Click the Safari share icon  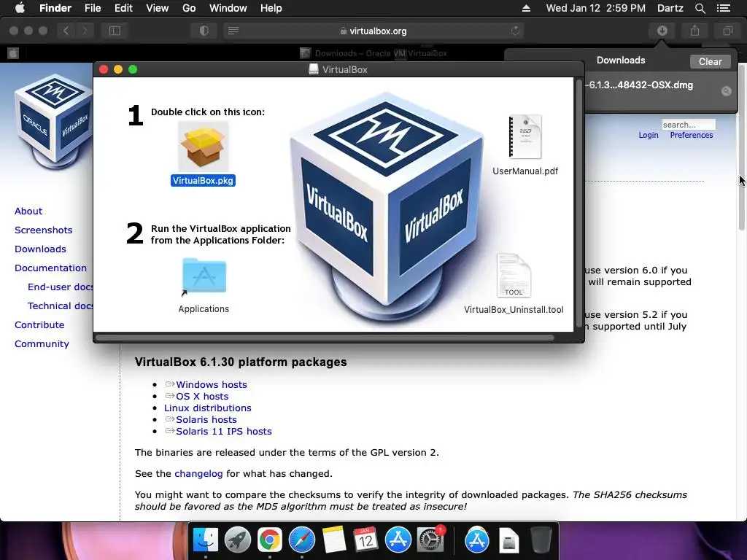tap(695, 31)
